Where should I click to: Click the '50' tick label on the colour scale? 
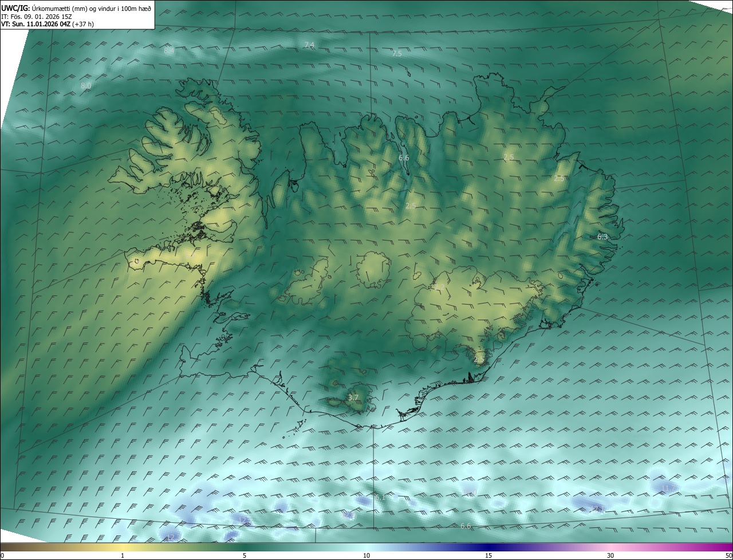tap(728, 555)
